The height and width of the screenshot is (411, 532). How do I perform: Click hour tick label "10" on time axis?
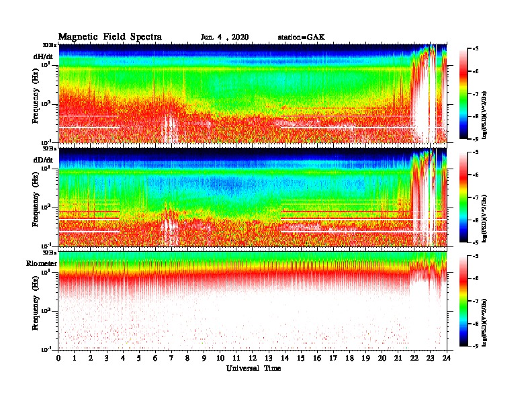coord(220,358)
